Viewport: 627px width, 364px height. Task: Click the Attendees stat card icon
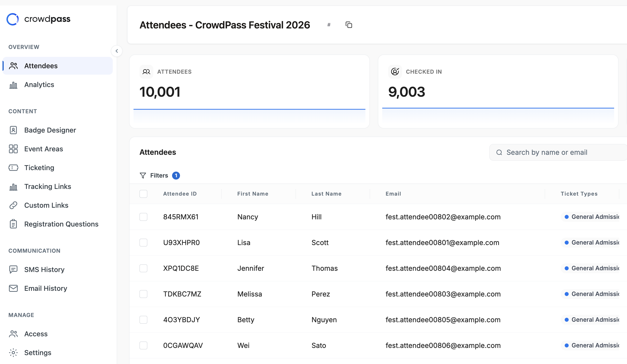point(146,72)
